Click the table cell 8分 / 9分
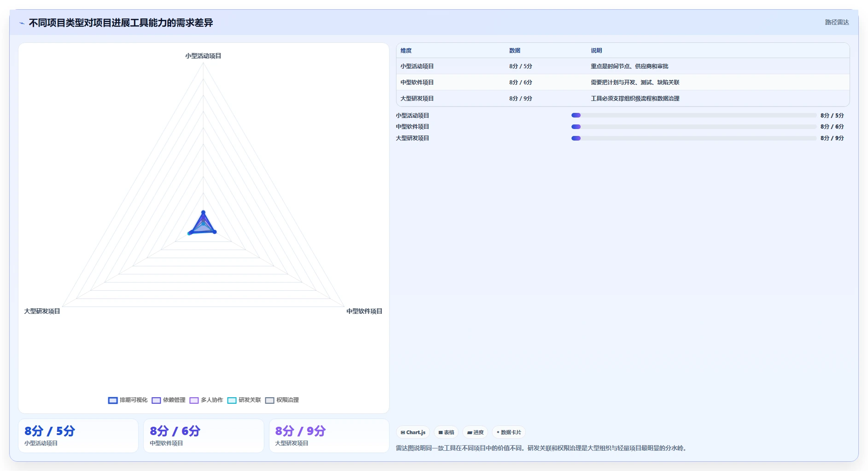The image size is (868, 471). pos(521,99)
